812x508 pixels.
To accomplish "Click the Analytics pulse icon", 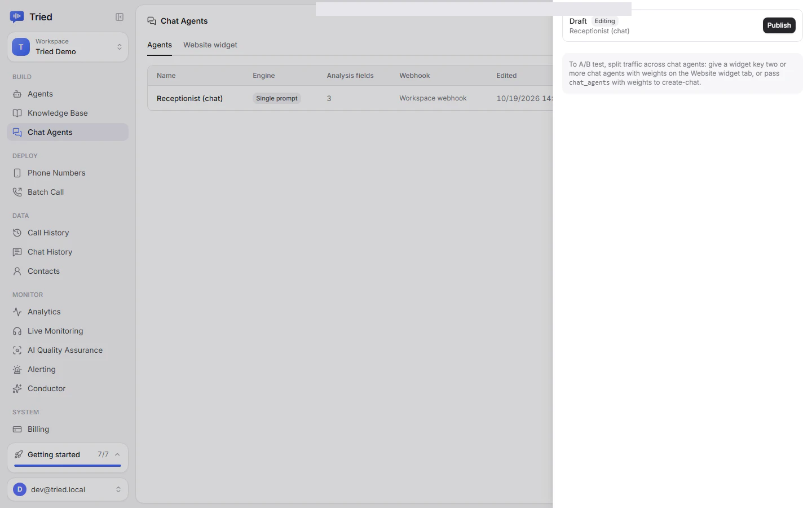I will (17, 312).
